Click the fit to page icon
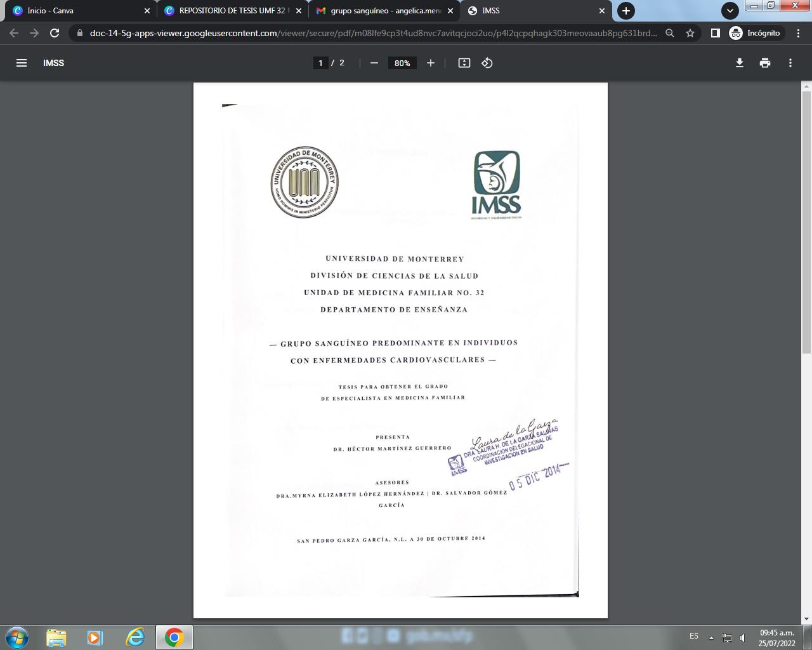This screenshot has width=812, height=650. tap(464, 63)
